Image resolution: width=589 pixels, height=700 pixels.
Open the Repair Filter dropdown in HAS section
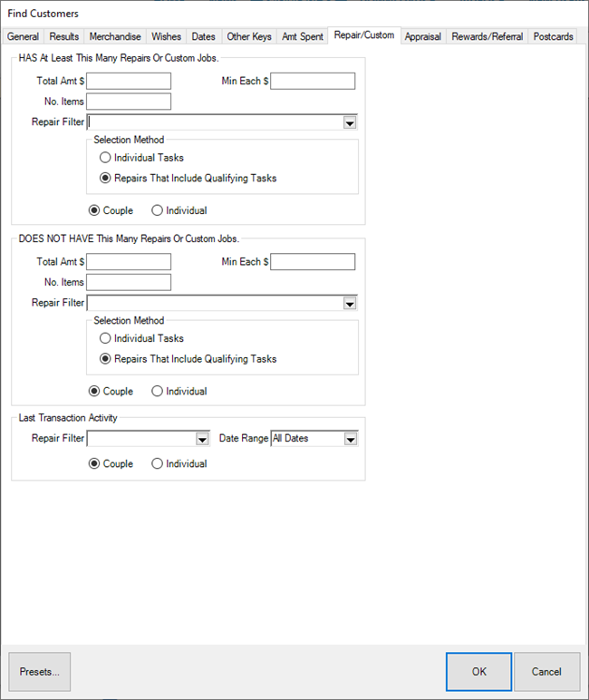coord(350,123)
